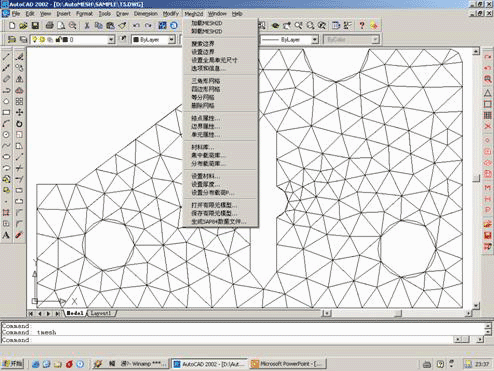
Task: Open the Dimension menu
Action: tap(146, 14)
